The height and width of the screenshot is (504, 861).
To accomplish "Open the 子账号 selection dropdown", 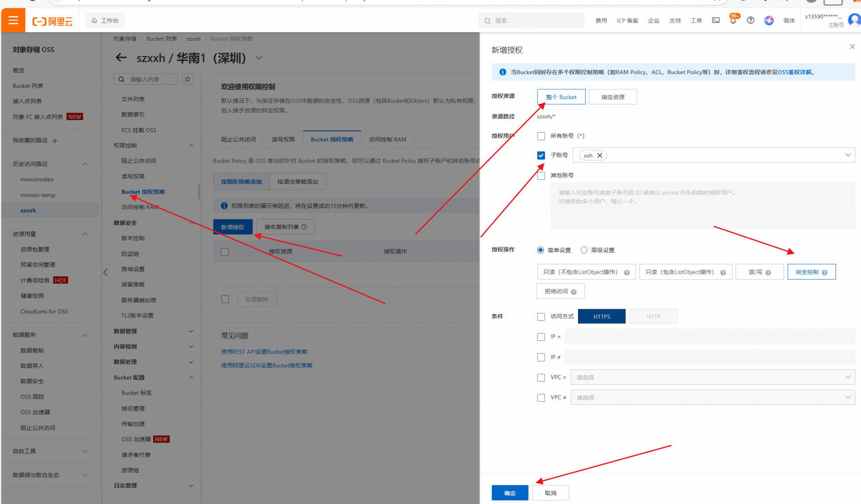I will pos(714,155).
